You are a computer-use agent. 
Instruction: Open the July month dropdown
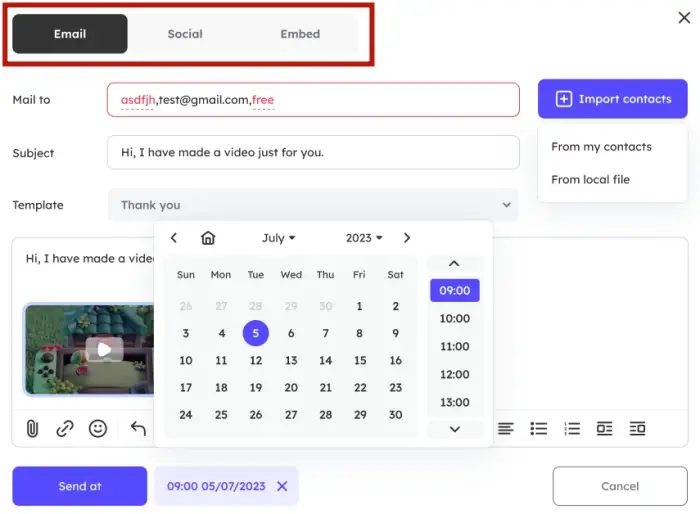(279, 238)
